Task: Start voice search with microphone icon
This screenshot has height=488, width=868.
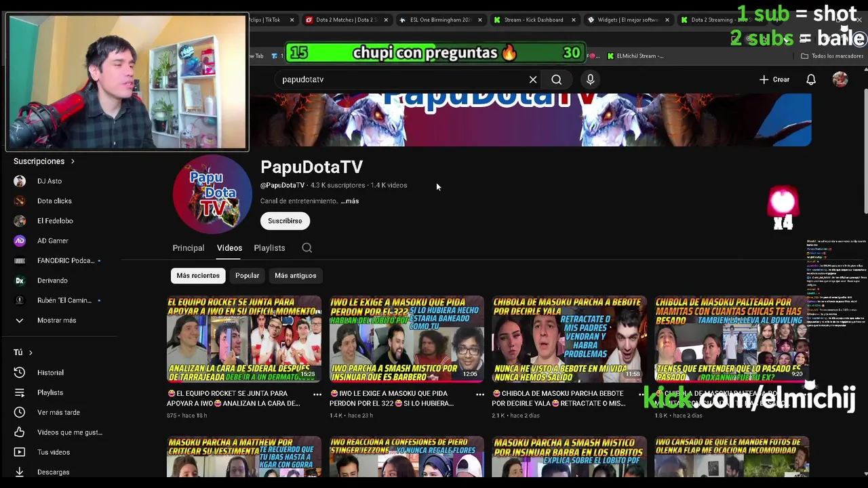Action: [x=590, y=79]
